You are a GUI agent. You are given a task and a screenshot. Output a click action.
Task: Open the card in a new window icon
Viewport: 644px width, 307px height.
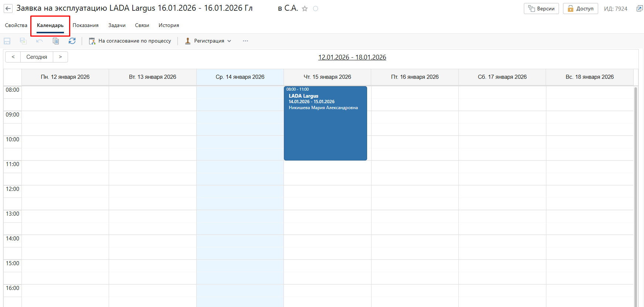[x=639, y=9]
